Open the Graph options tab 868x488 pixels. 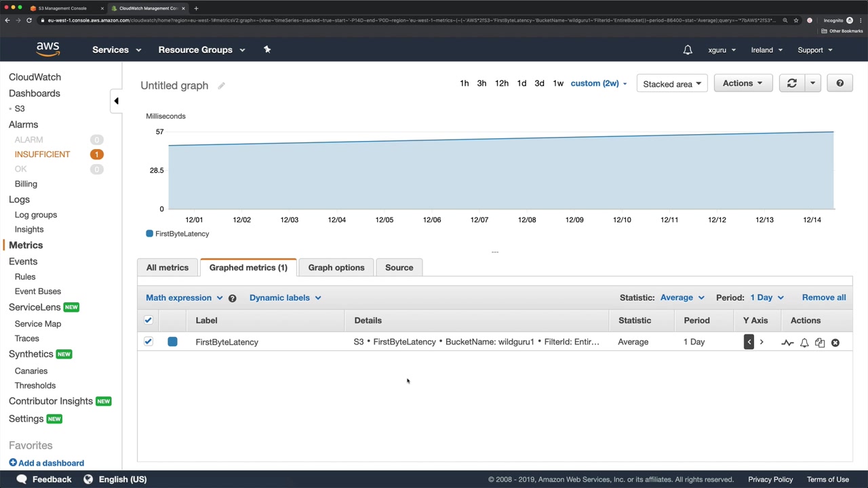336,268
